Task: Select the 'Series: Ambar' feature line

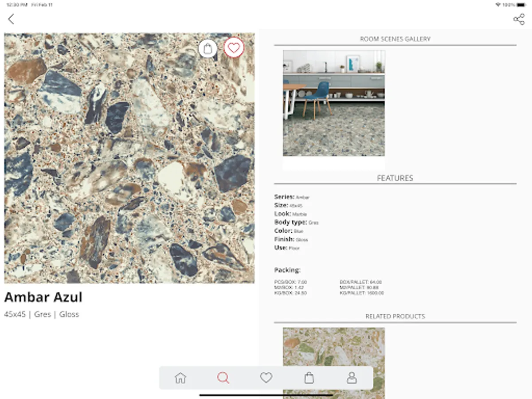Action: pos(292,197)
